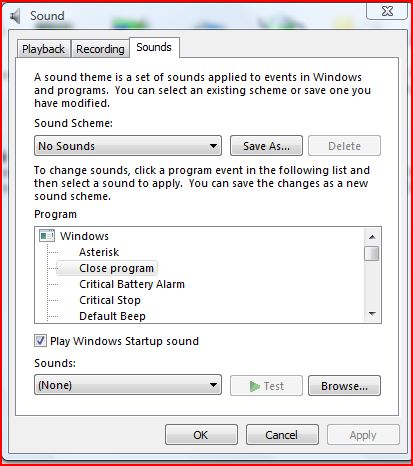This screenshot has width=413, height=466.
Task: Select the Asterisk program event
Action: [x=99, y=252]
